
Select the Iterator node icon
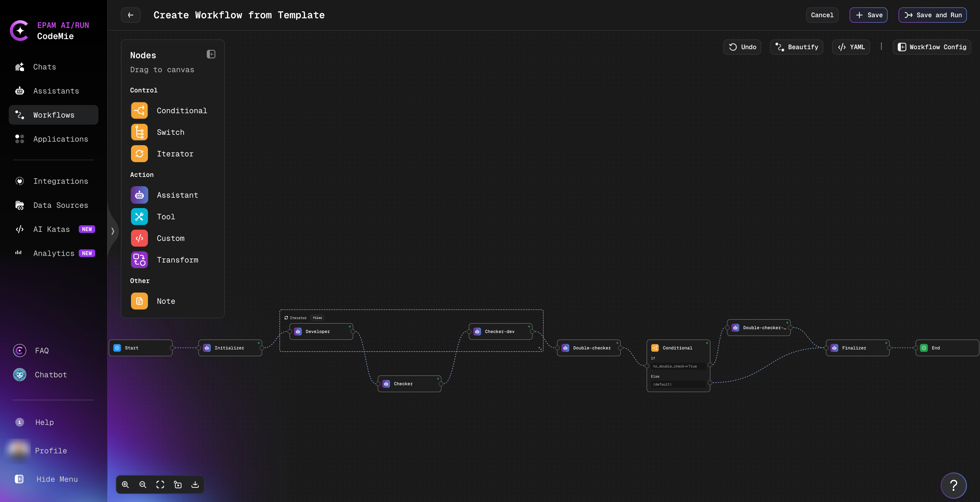tap(139, 154)
